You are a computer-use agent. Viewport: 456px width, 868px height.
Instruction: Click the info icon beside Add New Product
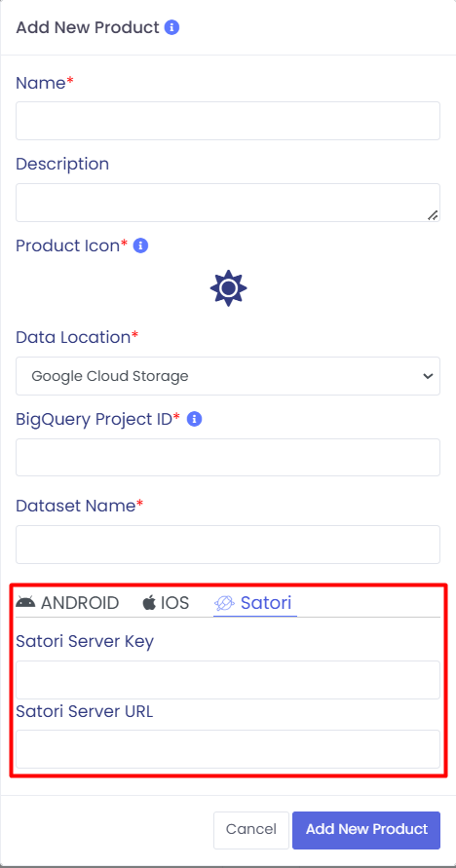pos(172,27)
